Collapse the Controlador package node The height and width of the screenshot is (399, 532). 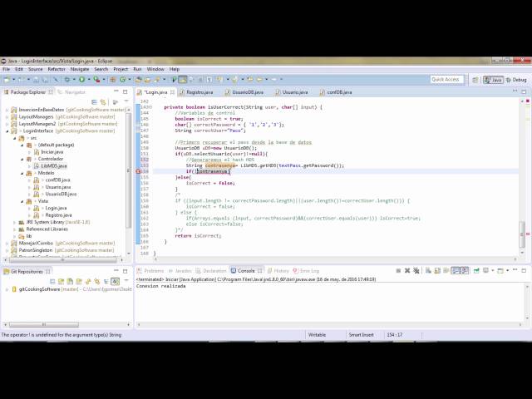(22, 159)
